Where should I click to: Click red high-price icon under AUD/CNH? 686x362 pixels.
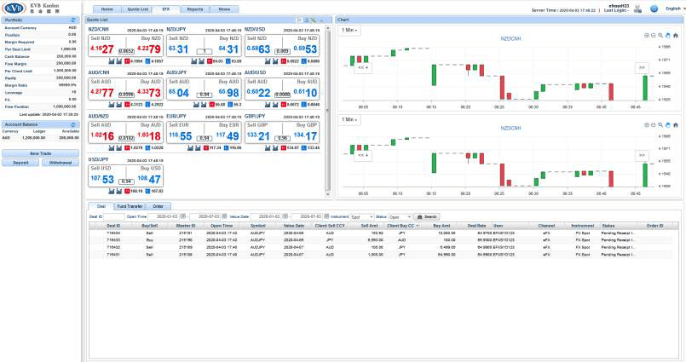(x=127, y=105)
